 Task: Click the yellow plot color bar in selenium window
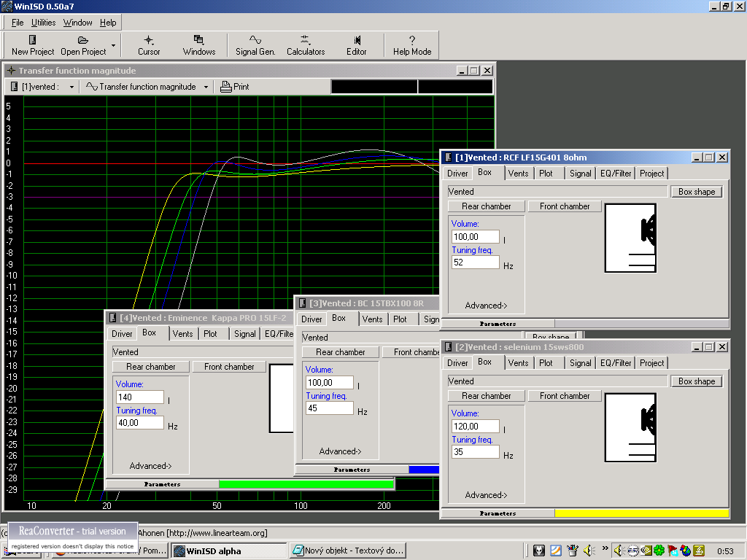coord(642,513)
